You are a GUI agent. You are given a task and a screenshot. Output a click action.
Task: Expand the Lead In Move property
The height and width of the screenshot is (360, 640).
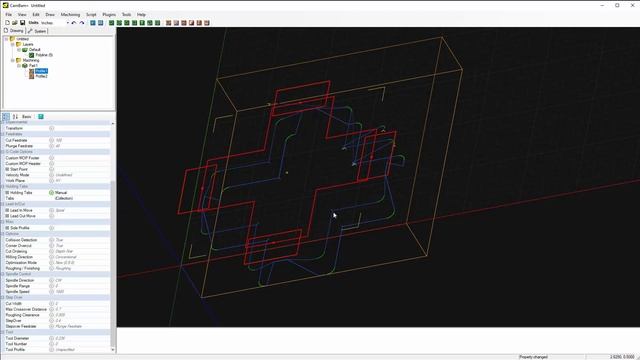pos(7,210)
